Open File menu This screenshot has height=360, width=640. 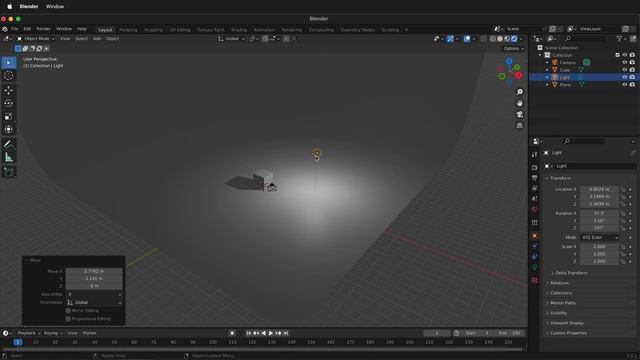pyautogui.click(x=15, y=29)
